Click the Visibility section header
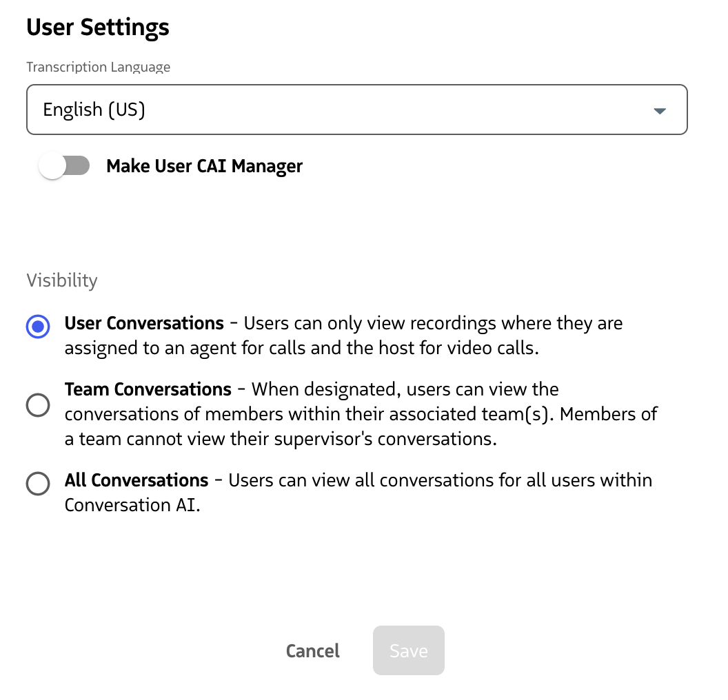728x700 pixels. pos(61,280)
